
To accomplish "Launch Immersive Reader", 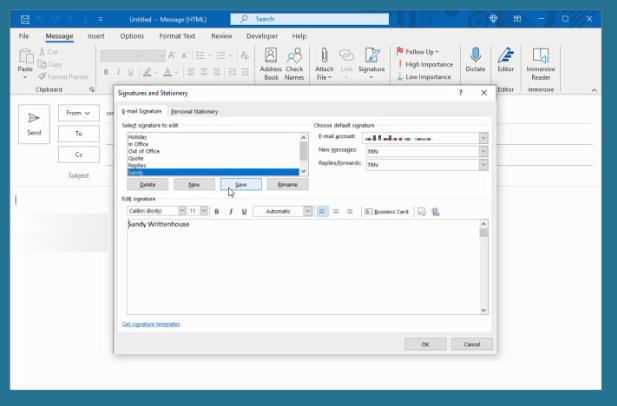I will click(541, 64).
